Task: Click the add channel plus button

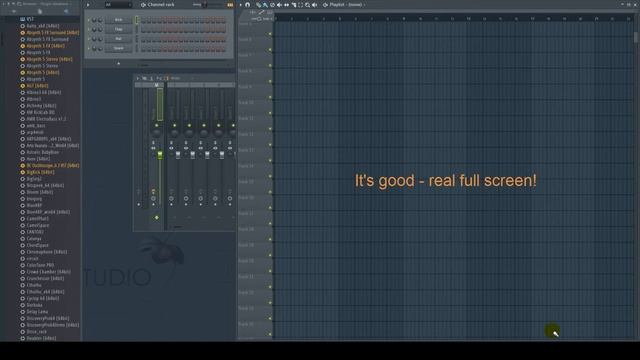Action: tap(118, 63)
